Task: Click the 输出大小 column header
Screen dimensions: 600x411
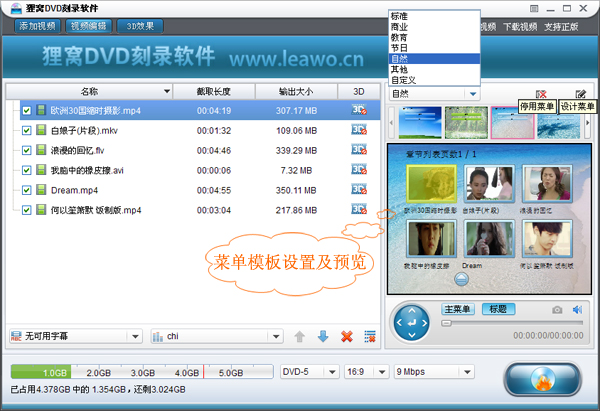Action: [x=296, y=91]
